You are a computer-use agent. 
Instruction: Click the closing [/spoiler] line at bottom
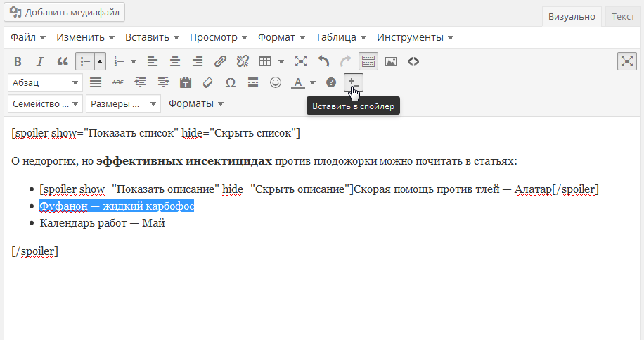tap(35, 251)
